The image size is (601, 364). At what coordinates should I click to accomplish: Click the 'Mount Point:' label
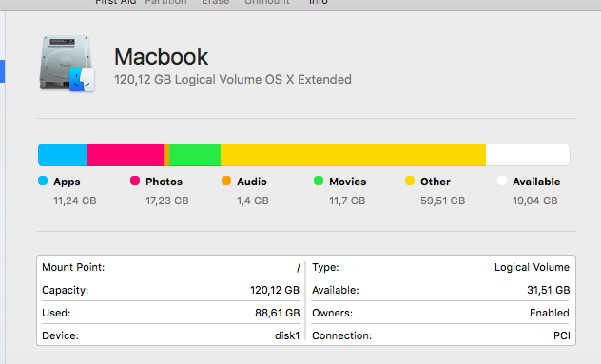[x=73, y=267]
